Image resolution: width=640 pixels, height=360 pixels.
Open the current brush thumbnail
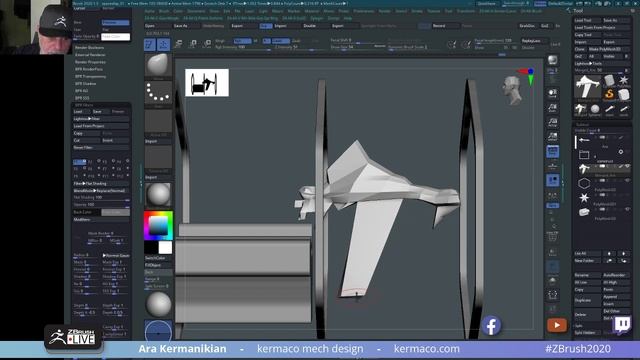point(158,66)
